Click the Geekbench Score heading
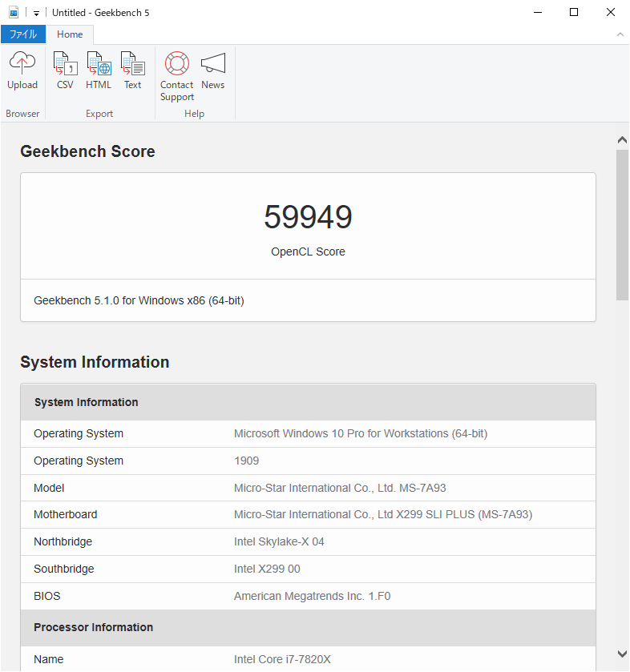 point(87,151)
